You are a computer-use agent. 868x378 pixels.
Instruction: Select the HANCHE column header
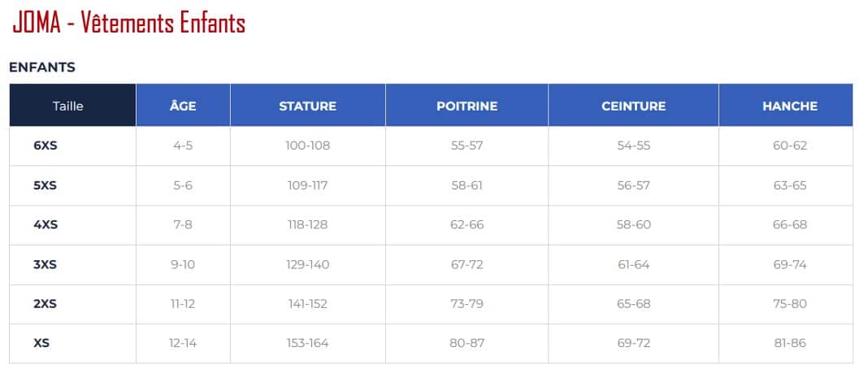coord(790,106)
